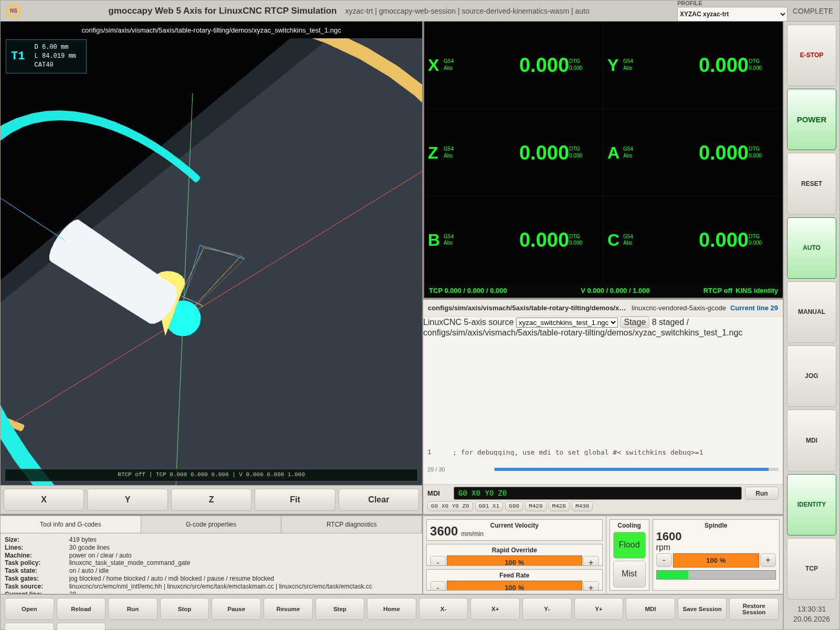
Task: Click the Current line 29 link
Action: pyautogui.click(x=754, y=308)
